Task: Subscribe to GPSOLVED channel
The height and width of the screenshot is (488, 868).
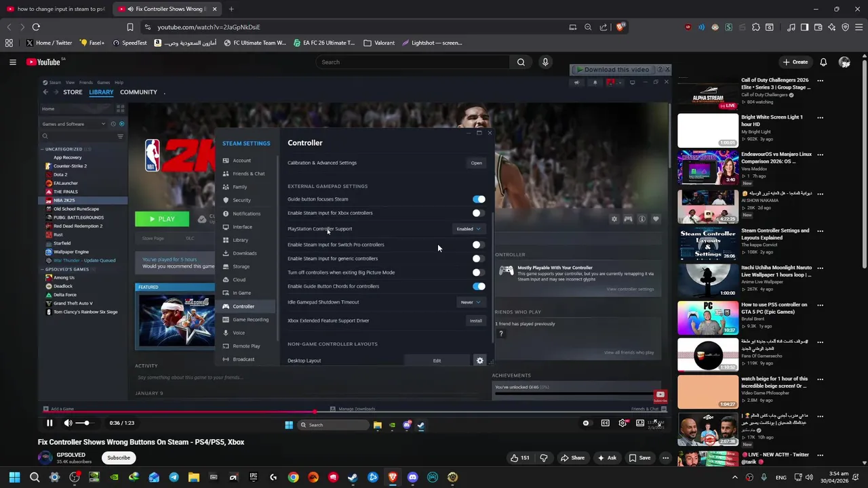Action: click(119, 457)
